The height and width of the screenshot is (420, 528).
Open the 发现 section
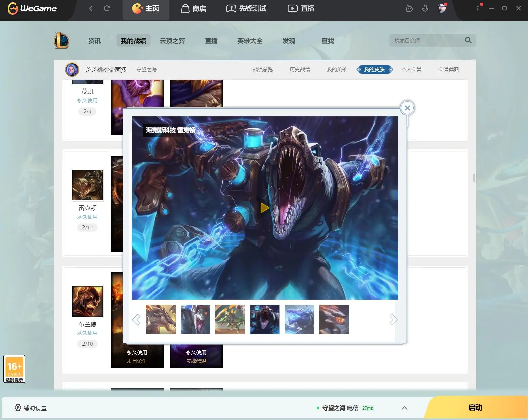289,41
